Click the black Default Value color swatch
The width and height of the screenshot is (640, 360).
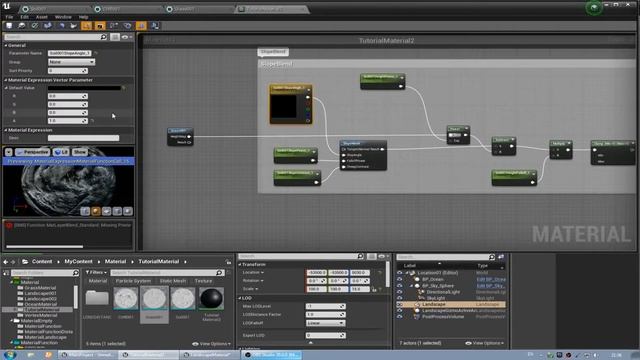[x=84, y=88]
